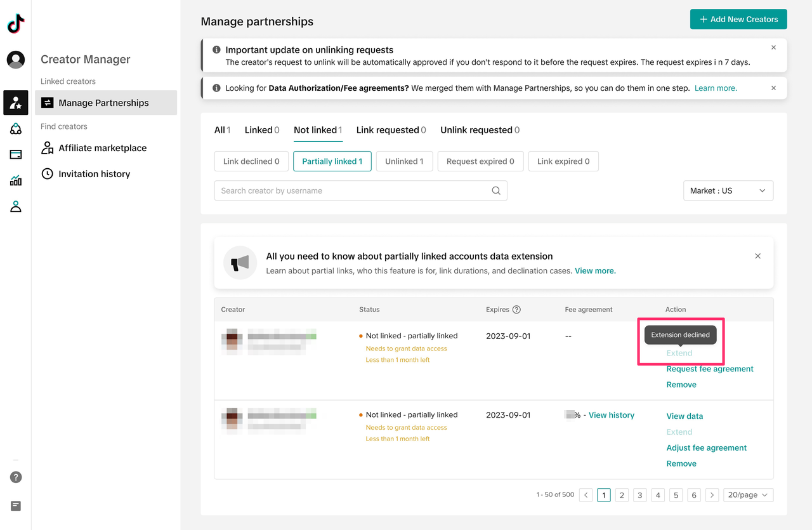Select the Unlinked 1 filter chip
812x530 pixels.
click(x=404, y=161)
